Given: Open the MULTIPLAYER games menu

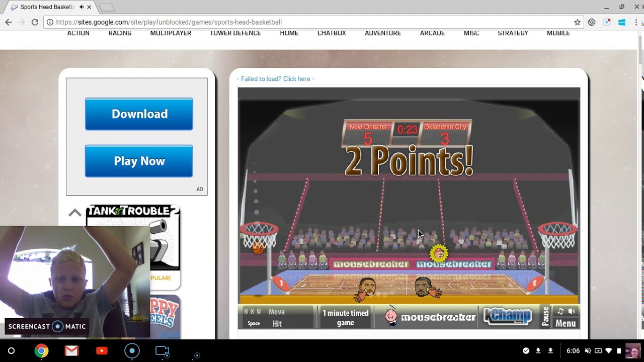Looking at the screenshot, I should (x=171, y=33).
